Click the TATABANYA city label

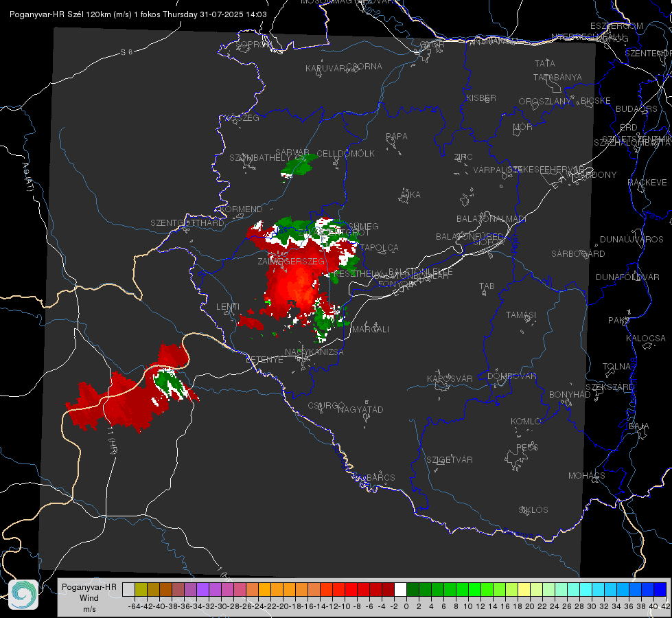click(x=557, y=77)
